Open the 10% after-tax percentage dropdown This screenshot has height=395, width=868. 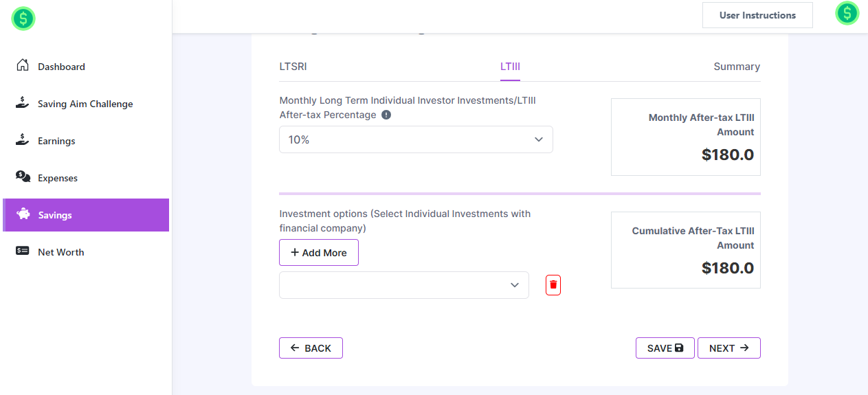click(416, 139)
